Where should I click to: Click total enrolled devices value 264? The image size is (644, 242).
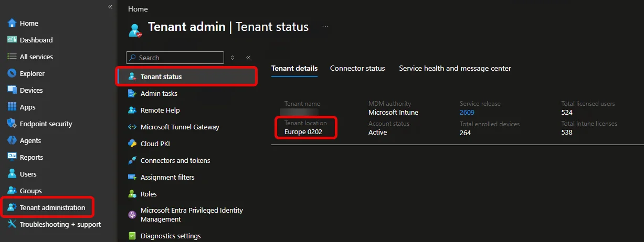pyautogui.click(x=465, y=133)
